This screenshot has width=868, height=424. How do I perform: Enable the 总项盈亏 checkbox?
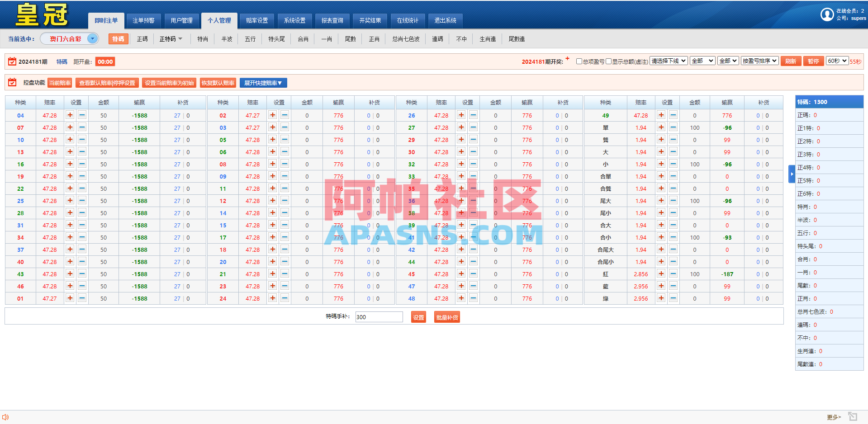click(x=579, y=61)
